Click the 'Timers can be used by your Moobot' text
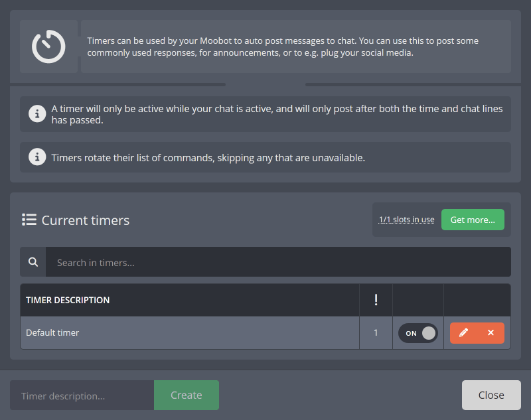Screen dimensions: 531x420 (x=283, y=46)
